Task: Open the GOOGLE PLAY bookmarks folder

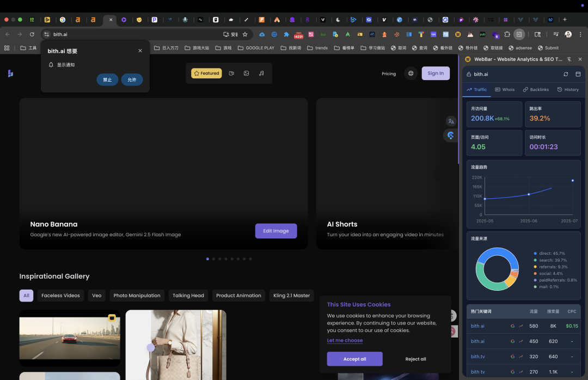Action: pos(256,48)
